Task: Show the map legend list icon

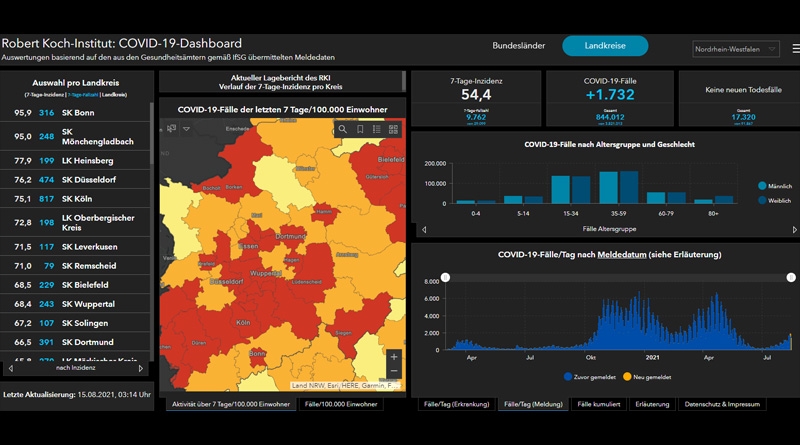Action: point(377,129)
